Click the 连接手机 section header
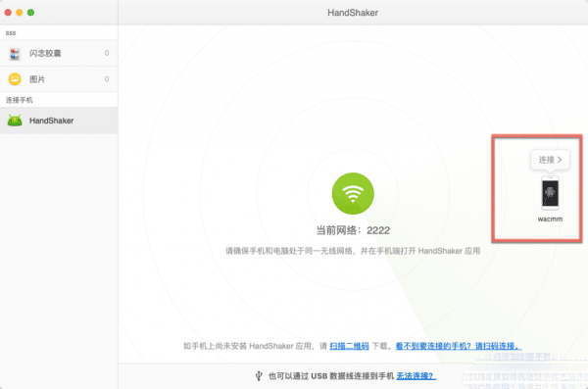The image size is (588, 389). [x=20, y=100]
